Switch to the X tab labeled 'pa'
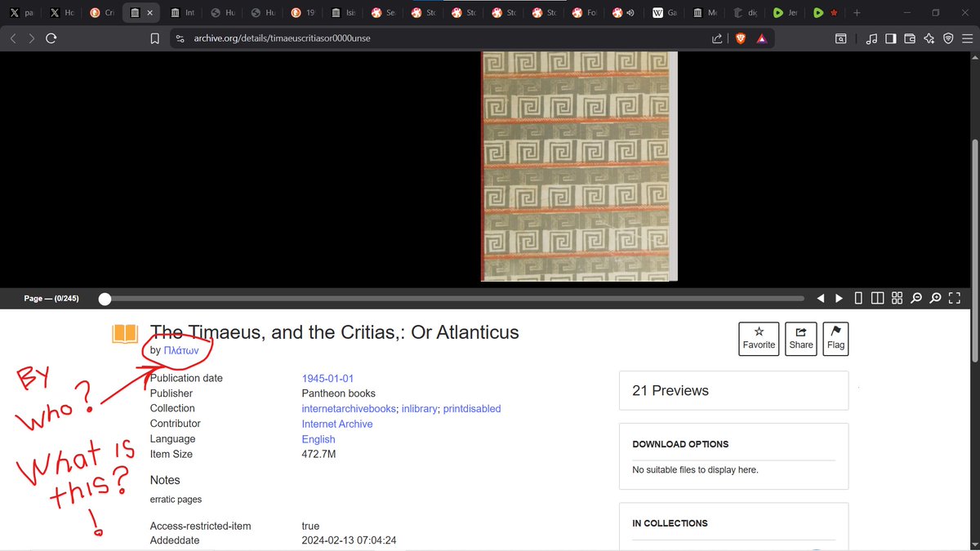 coord(21,13)
